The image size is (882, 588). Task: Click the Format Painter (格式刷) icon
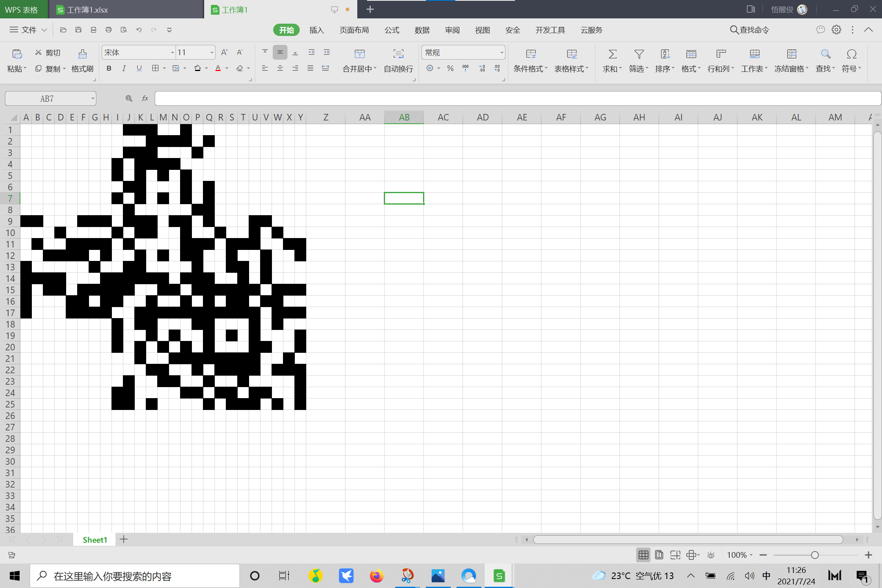tap(82, 54)
